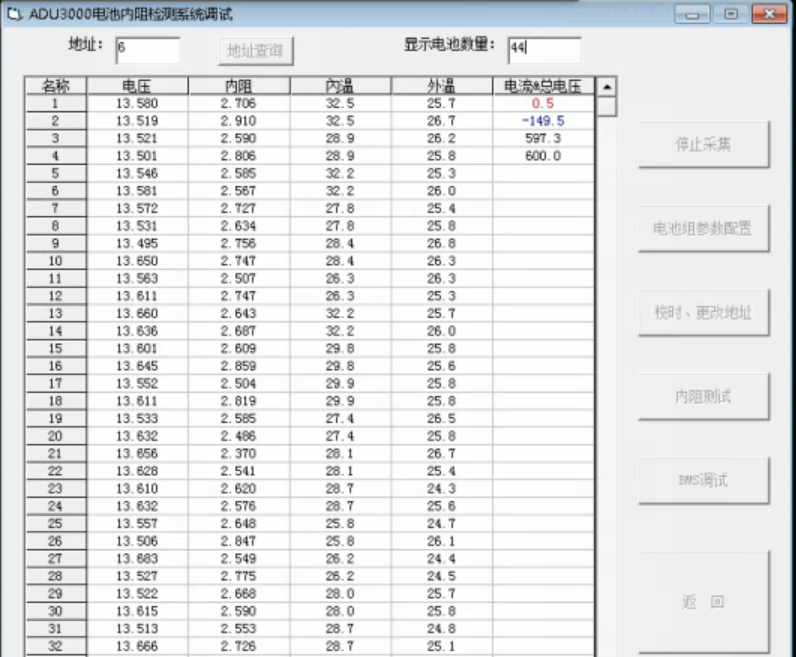
Task: Click the 返回 button
Action: (703, 602)
